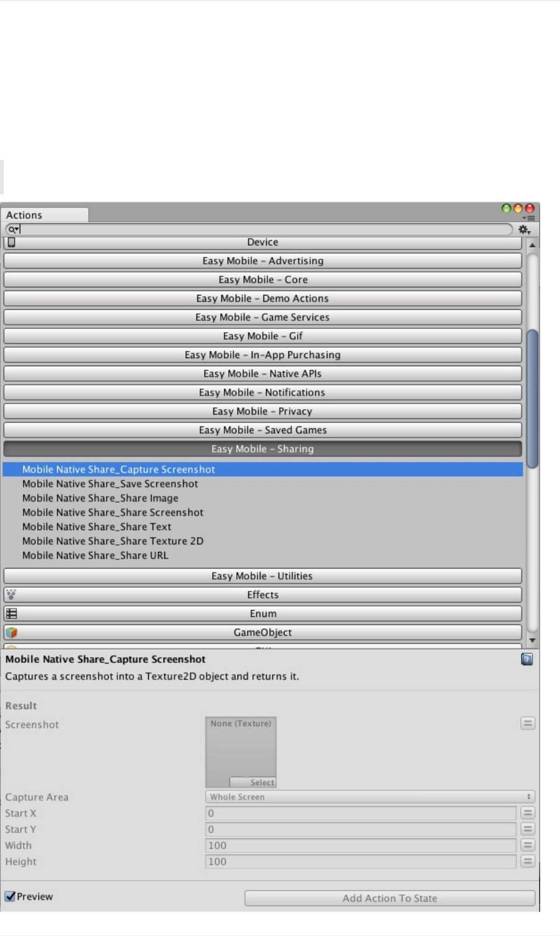Expand Easy Mobile – Gif category
This screenshot has width=560, height=936.
point(263,336)
